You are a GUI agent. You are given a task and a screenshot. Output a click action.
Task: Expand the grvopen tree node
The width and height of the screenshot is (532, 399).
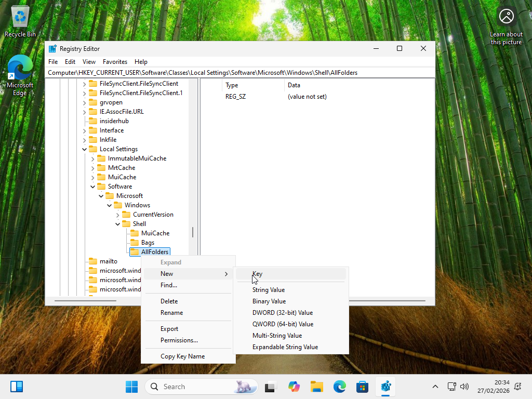(x=85, y=102)
